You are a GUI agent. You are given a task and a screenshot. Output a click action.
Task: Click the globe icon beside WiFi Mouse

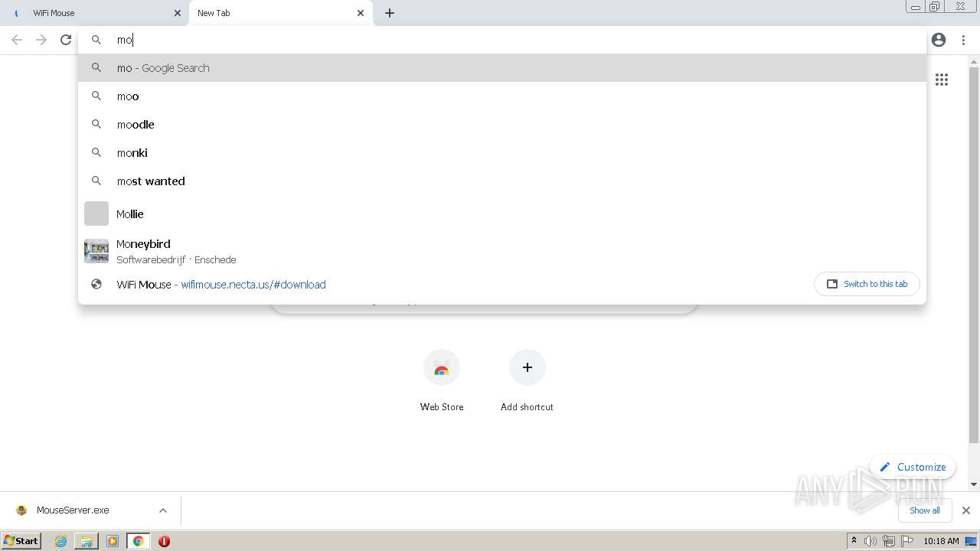96,284
